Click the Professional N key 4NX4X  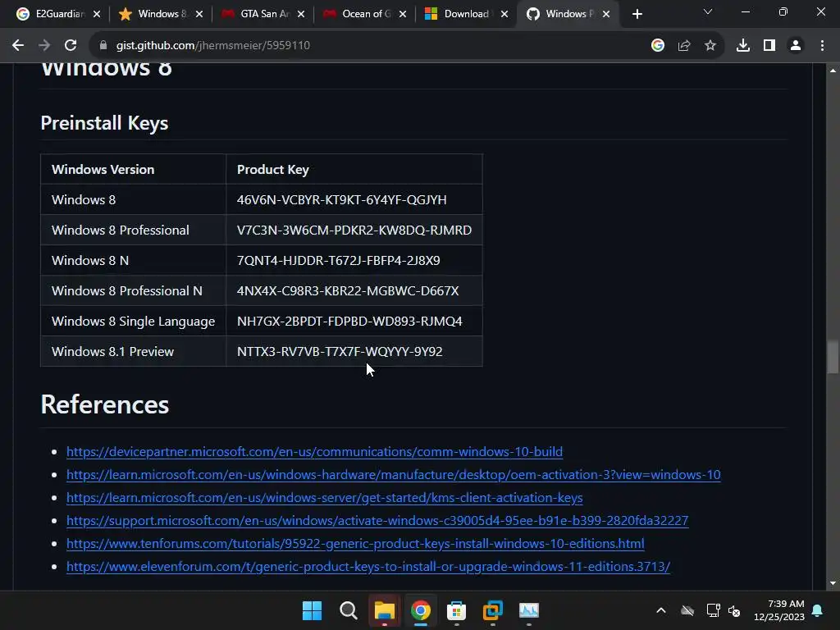[348, 291]
